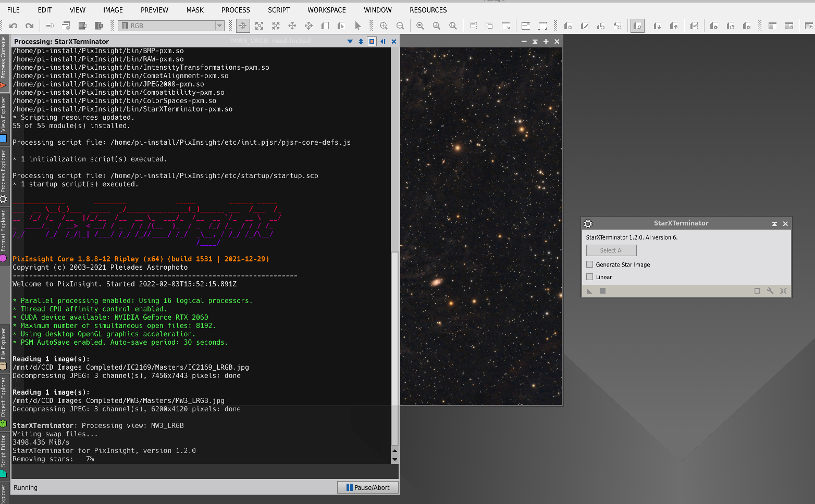Open the Process Explorer side tab
This screenshot has height=504, width=815.
click(4, 177)
